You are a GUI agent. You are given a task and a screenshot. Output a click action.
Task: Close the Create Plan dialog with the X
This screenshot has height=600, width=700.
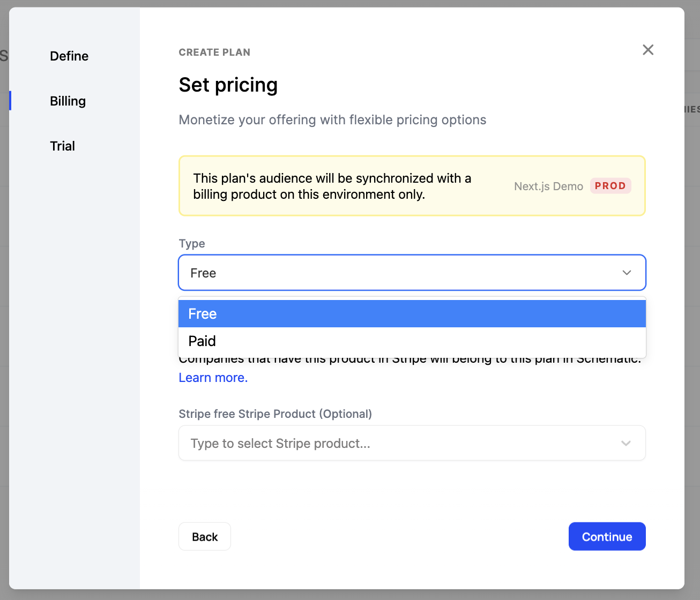click(x=648, y=49)
